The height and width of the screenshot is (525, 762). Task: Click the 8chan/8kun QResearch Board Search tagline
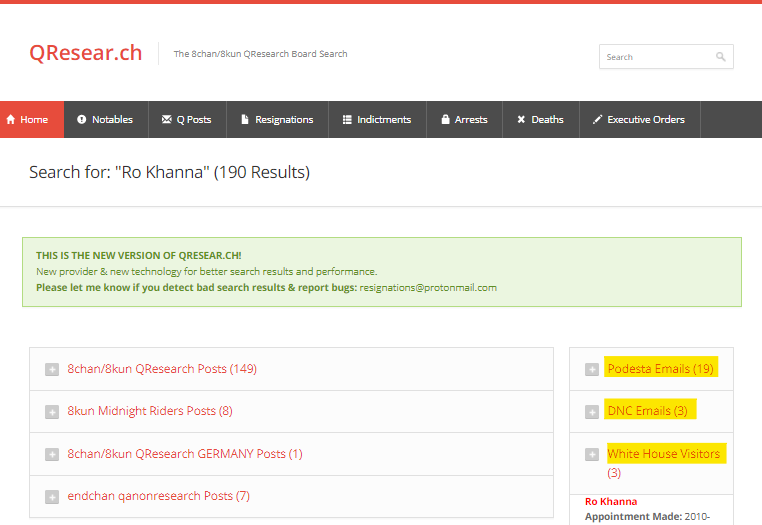(x=260, y=54)
